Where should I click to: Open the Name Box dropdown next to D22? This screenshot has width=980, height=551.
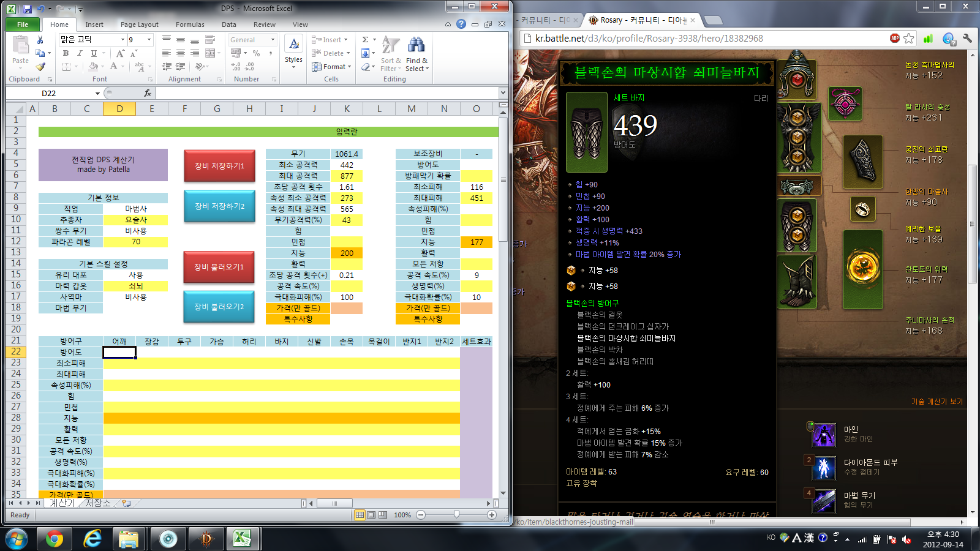[x=97, y=93]
